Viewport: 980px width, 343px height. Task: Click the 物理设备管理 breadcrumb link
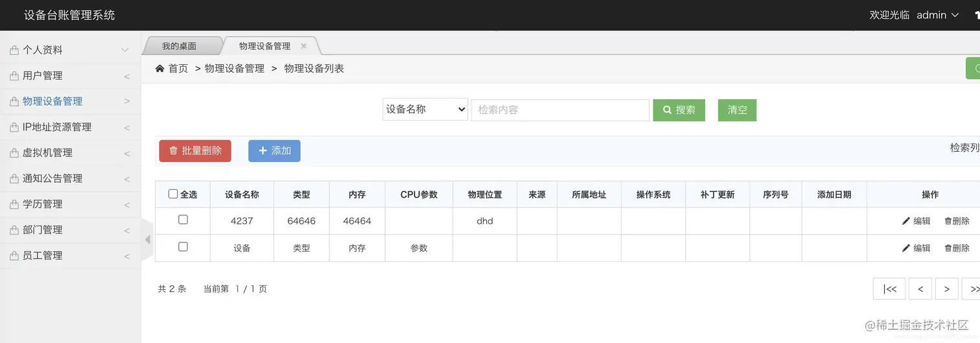(x=235, y=69)
